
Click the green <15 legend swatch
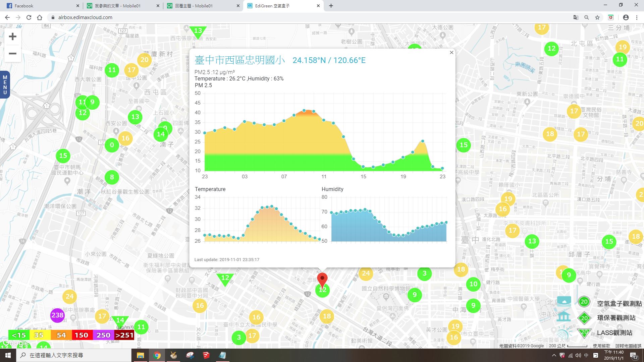click(x=19, y=335)
